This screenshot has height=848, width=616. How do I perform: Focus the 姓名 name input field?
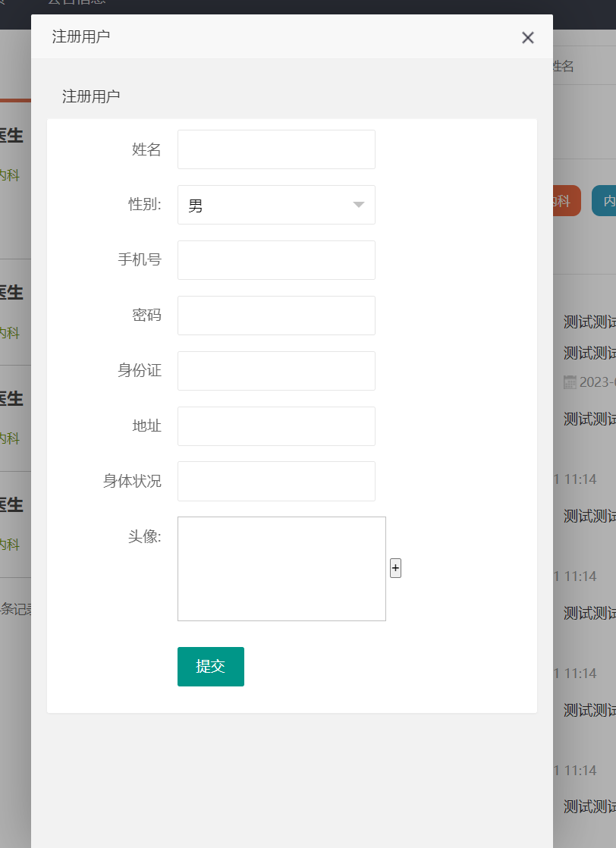[x=275, y=149]
